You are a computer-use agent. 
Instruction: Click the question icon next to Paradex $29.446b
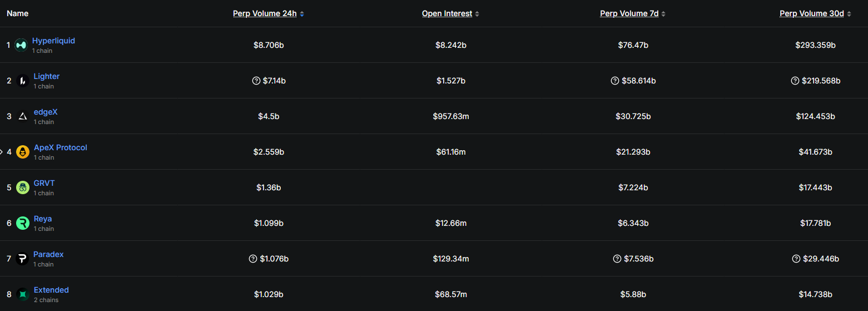pos(796,259)
